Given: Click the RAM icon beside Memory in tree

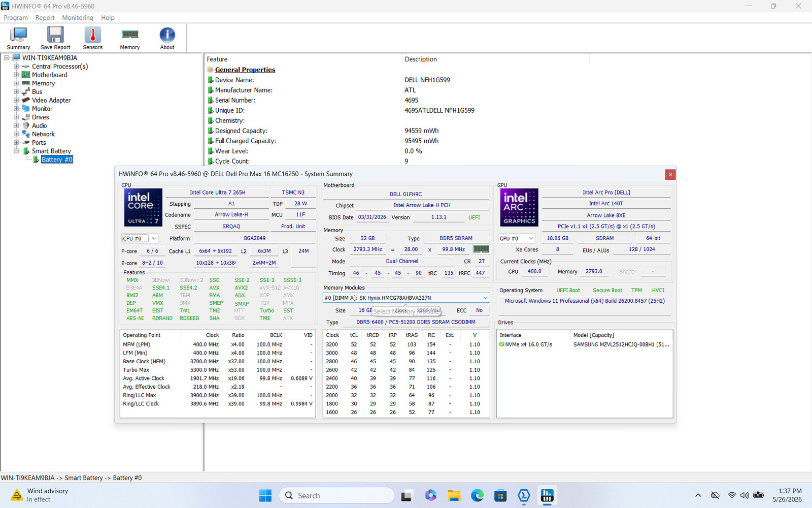Looking at the screenshot, I should coord(26,83).
